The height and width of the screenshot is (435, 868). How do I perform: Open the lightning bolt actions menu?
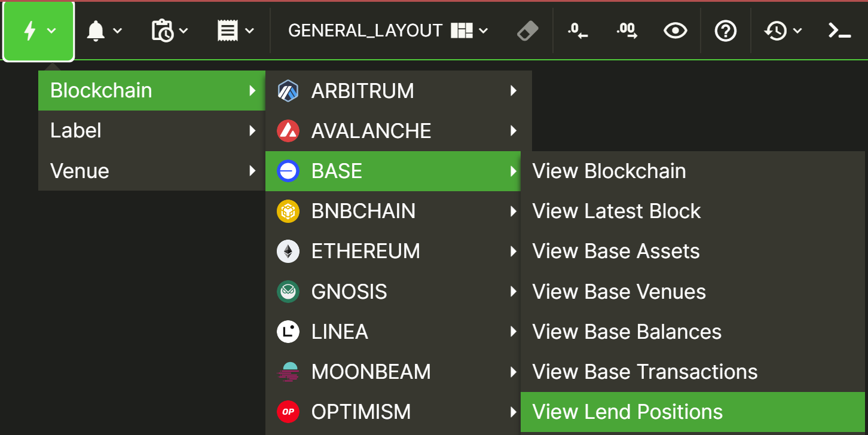tap(38, 31)
